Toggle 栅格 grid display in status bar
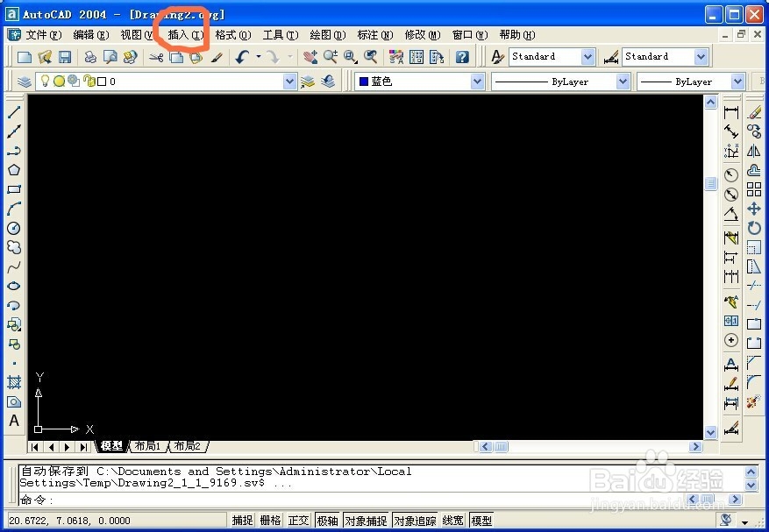 pyautogui.click(x=270, y=521)
